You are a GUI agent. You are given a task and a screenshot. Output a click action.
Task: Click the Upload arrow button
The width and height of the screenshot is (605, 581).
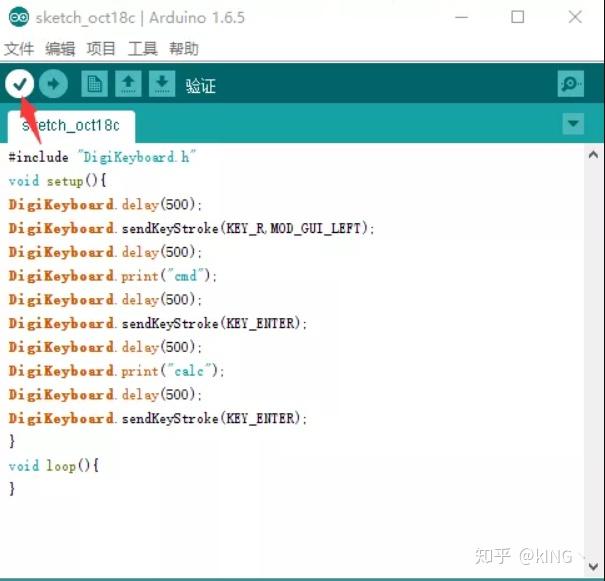point(54,84)
